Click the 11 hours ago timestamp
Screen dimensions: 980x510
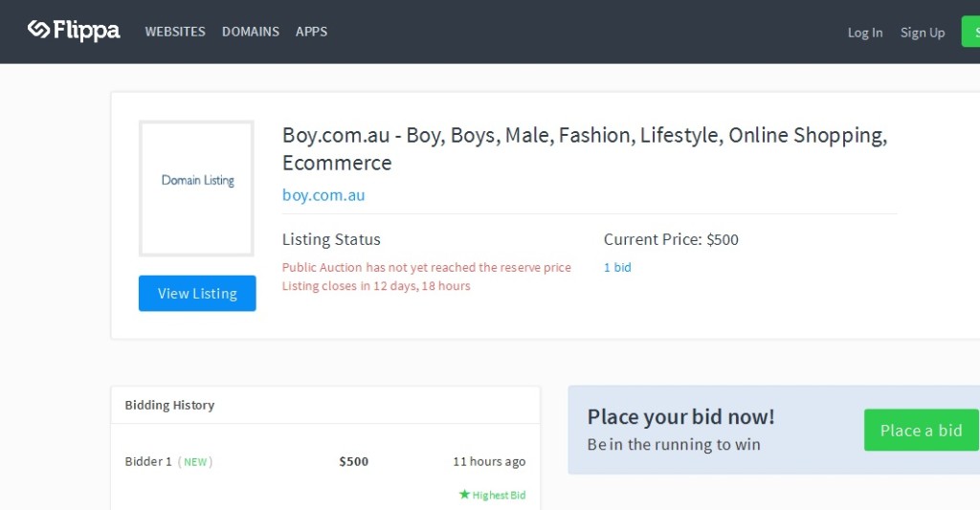pos(489,461)
